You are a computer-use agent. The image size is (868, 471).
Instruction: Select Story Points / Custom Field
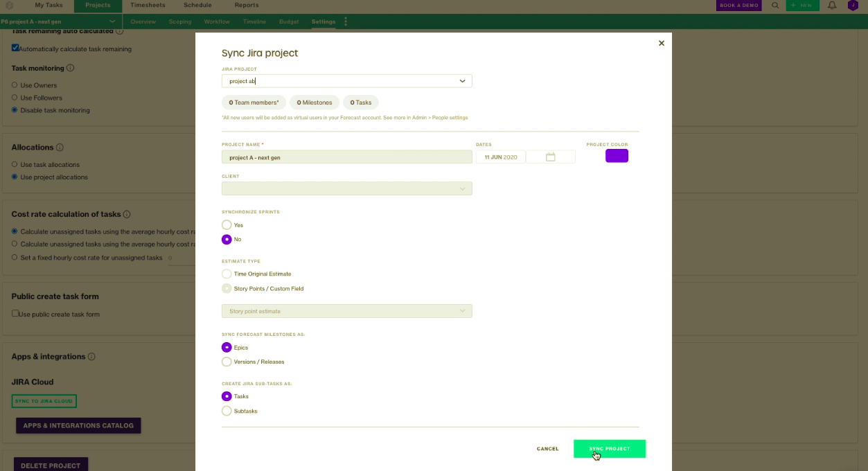coord(227,289)
